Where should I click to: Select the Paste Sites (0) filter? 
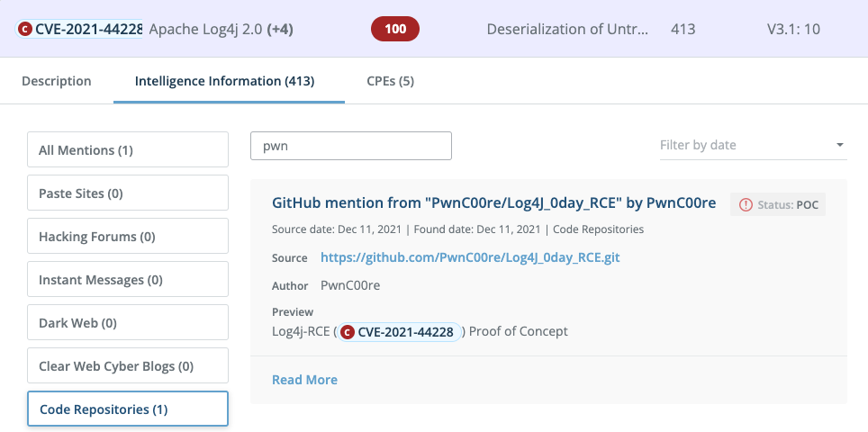tap(128, 193)
